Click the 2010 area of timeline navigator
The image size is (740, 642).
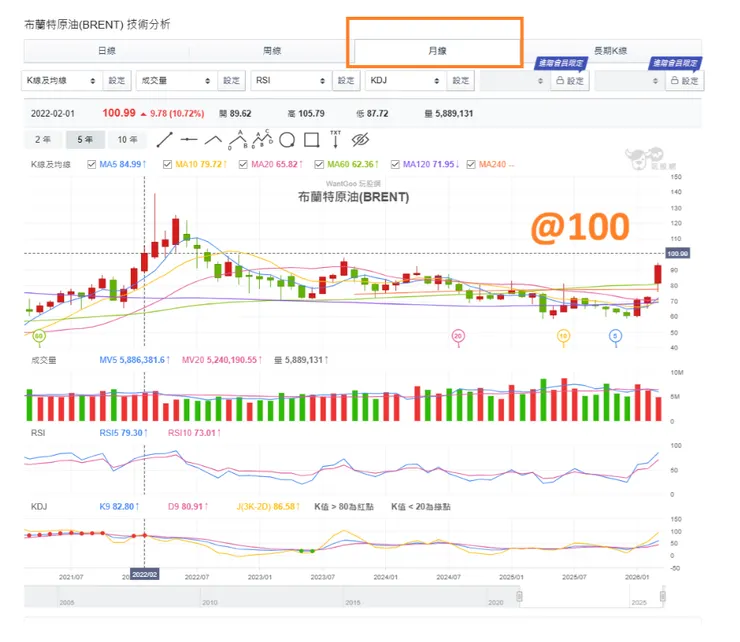click(x=210, y=602)
